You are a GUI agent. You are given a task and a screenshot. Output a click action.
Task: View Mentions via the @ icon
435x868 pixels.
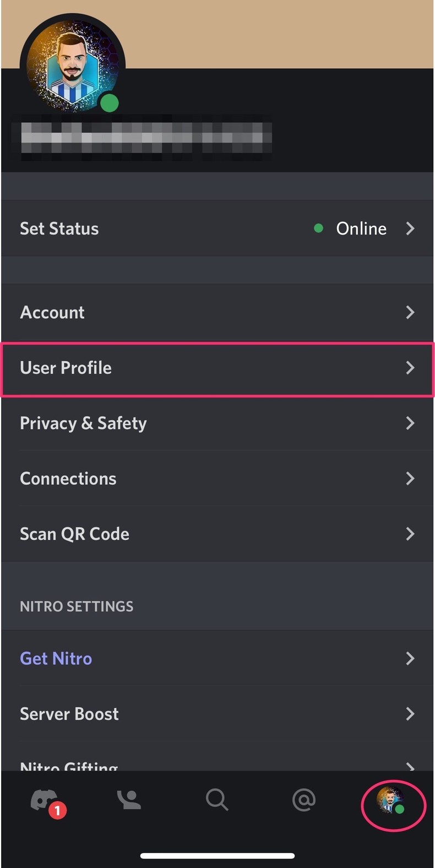304,800
